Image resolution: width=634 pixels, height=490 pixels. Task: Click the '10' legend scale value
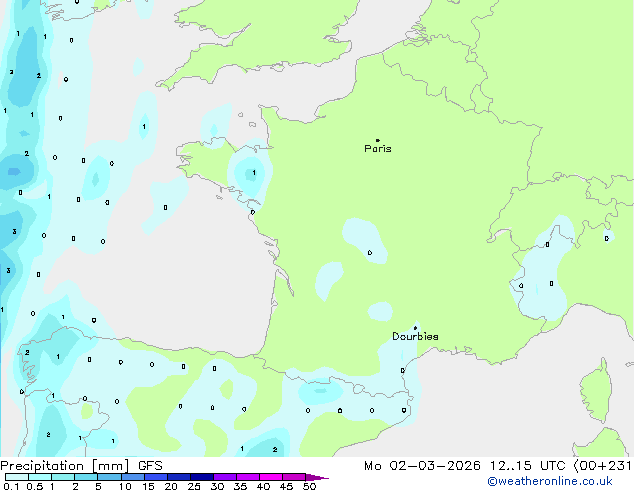pos(125,486)
